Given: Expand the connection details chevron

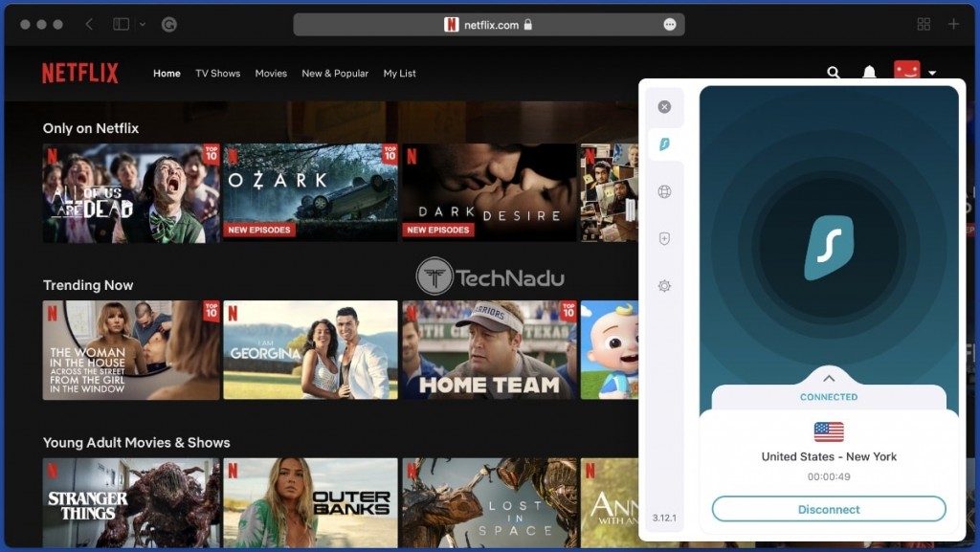Looking at the screenshot, I should 829,379.
